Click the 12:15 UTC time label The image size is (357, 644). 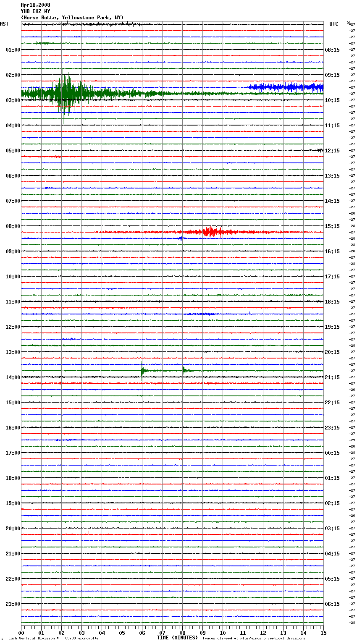point(332,151)
